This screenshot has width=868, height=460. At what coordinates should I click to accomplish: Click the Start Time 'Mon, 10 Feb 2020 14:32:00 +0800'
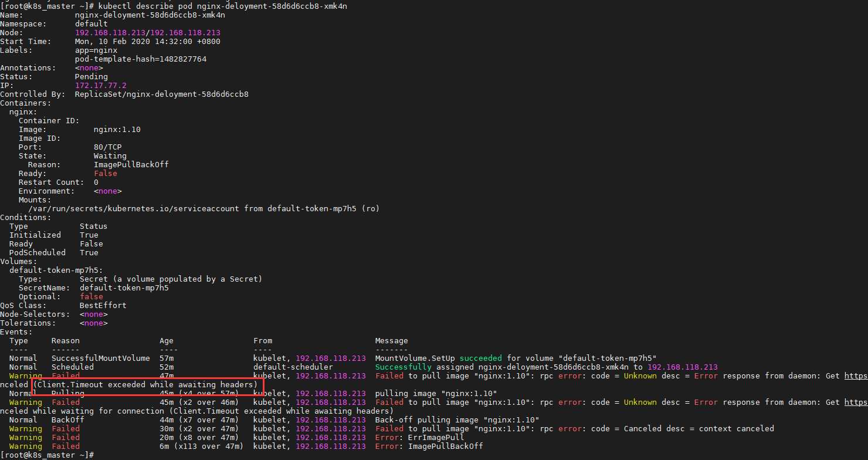pyautogui.click(x=148, y=41)
